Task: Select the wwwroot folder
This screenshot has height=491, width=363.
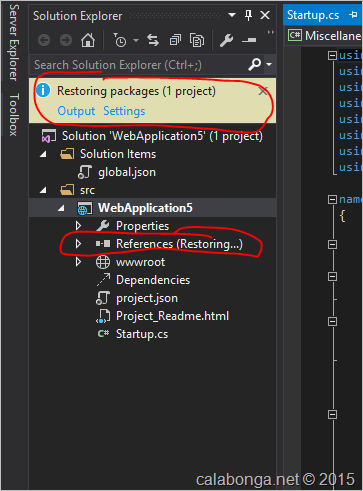Action: point(140,262)
